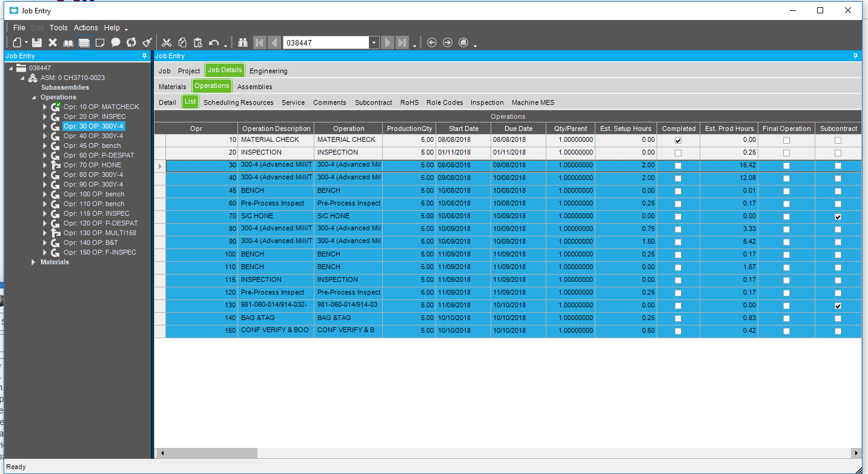Collapse the Operations tree node
Screen dimensions: 868x474
point(34,97)
